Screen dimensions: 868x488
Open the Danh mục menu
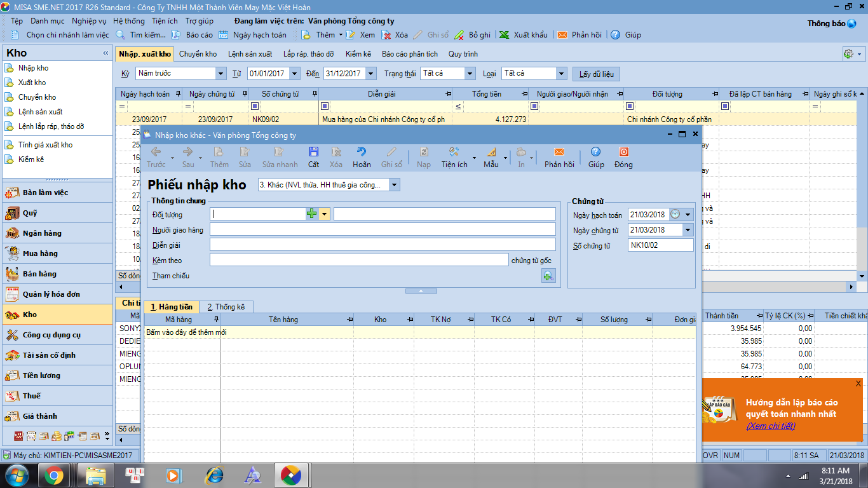point(47,21)
